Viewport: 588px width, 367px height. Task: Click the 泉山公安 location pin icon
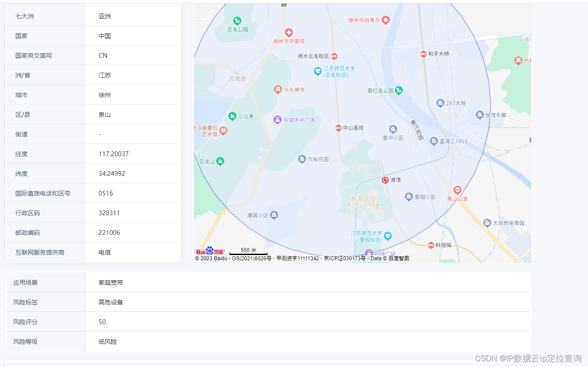(458, 190)
